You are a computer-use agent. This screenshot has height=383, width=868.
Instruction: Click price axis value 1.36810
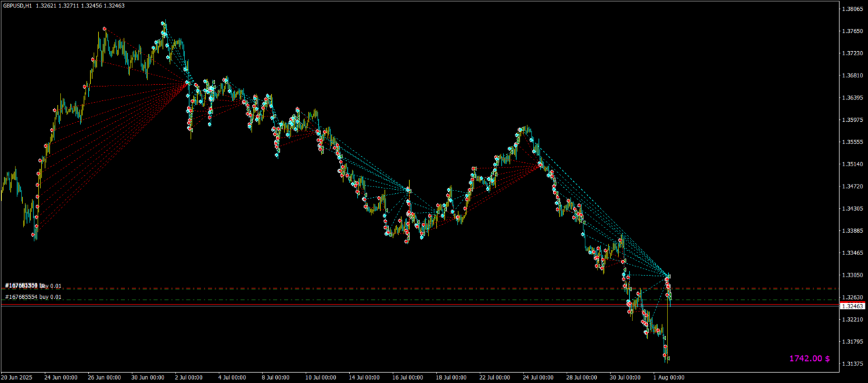(x=853, y=75)
